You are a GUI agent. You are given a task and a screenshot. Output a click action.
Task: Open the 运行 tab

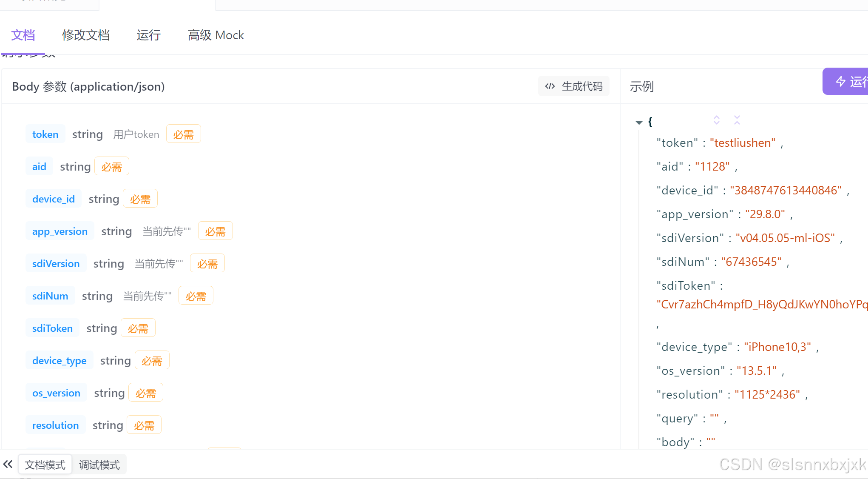148,35
